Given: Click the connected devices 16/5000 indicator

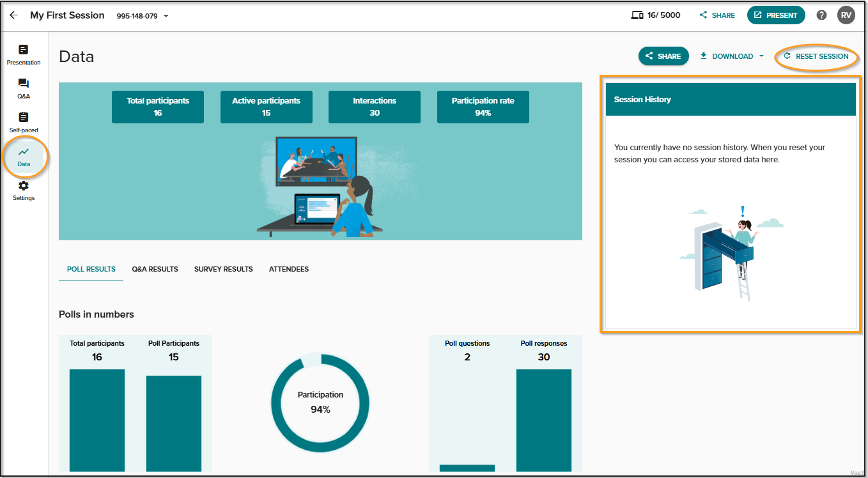Looking at the screenshot, I should coord(656,15).
